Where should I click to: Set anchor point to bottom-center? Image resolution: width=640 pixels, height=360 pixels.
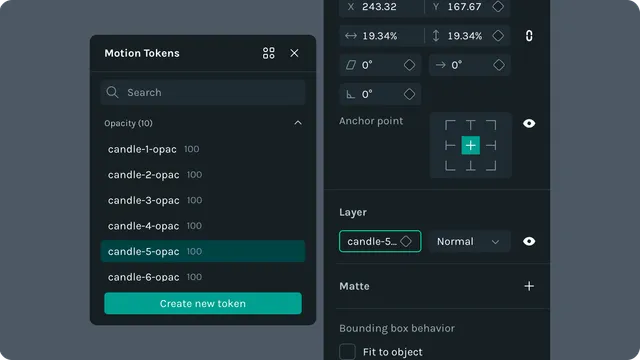point(471,166)
